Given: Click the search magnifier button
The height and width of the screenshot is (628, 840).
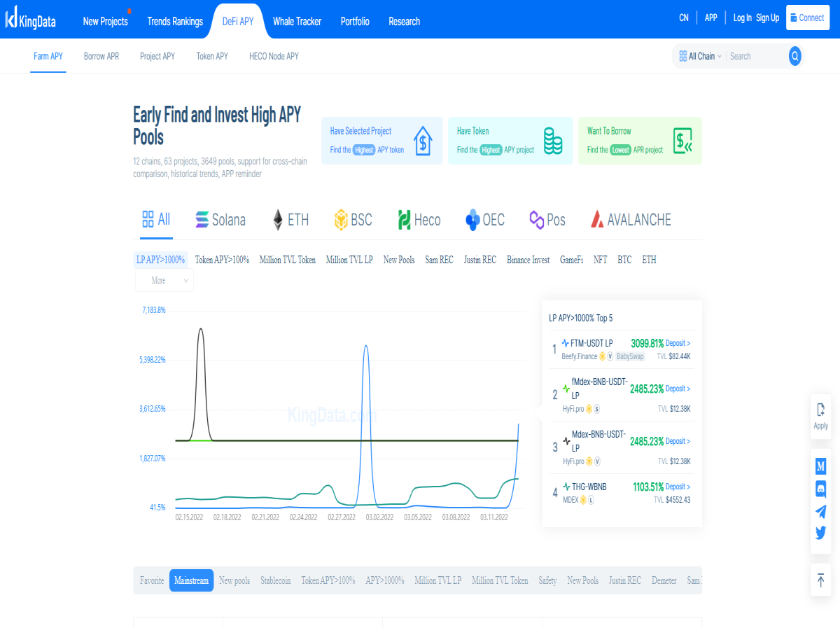Looking at the screenshot, I should 794,56.
